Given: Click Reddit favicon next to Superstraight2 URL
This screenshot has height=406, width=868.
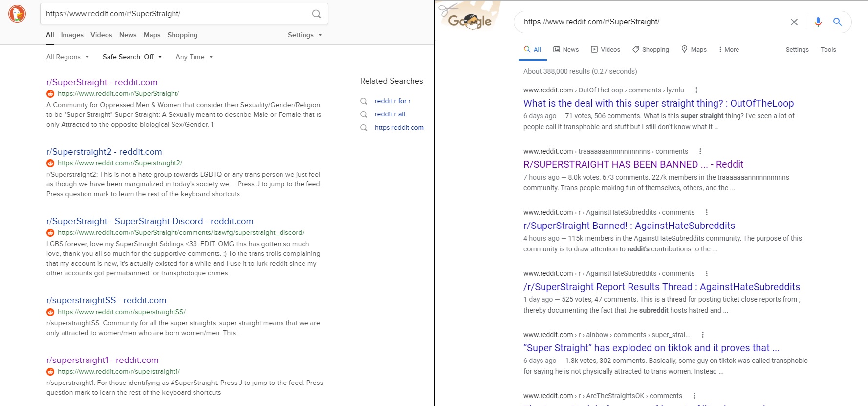Looking at the screenshot, I should pos(50,163).
